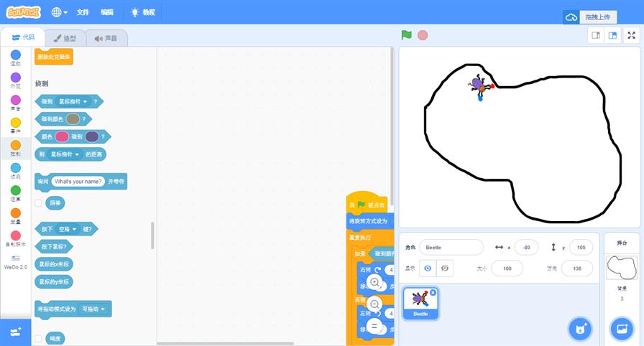The width and height of the screenshot is (644, 346).
Task: Click the What's your name? input
Action: [x=78, y=181]
